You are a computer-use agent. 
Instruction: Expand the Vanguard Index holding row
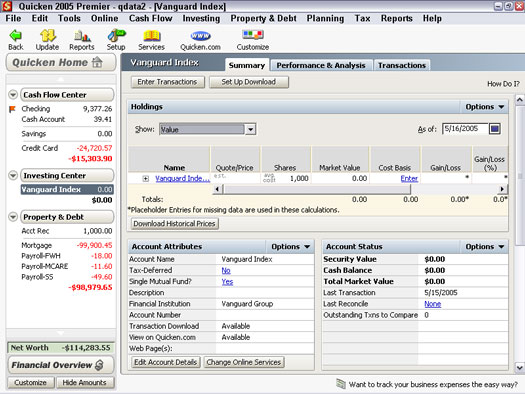[146, 179]
